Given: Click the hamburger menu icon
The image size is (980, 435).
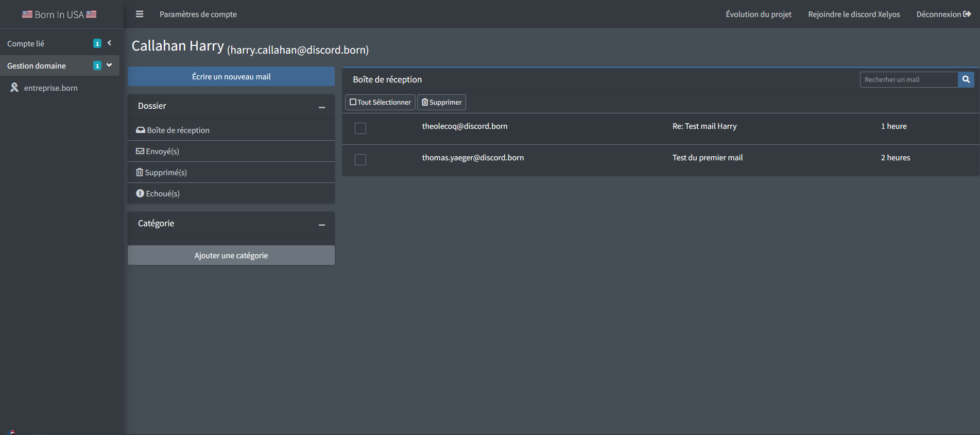Looking at the screenshot, I should pyautogui.click(x=140, y=14).
